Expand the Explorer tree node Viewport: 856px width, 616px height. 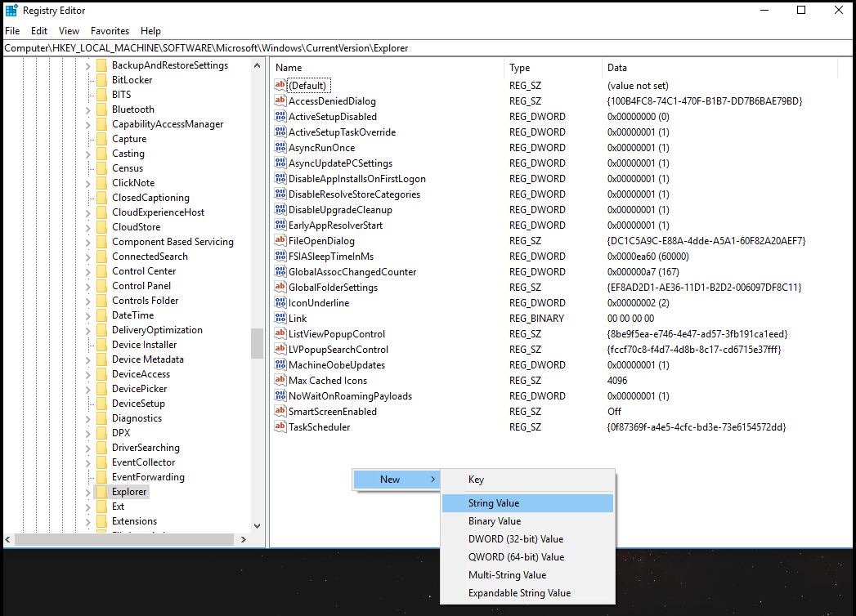(x=87, y=492)
